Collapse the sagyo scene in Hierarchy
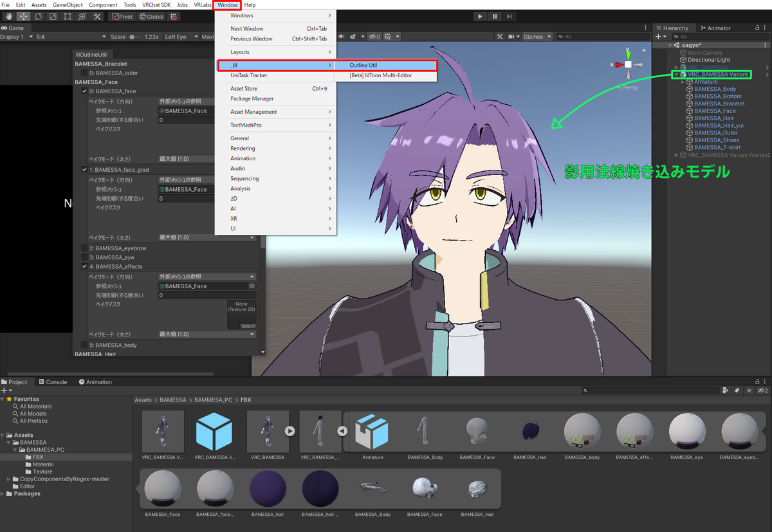This screenshot has width=772, height=532. point(670,45)
